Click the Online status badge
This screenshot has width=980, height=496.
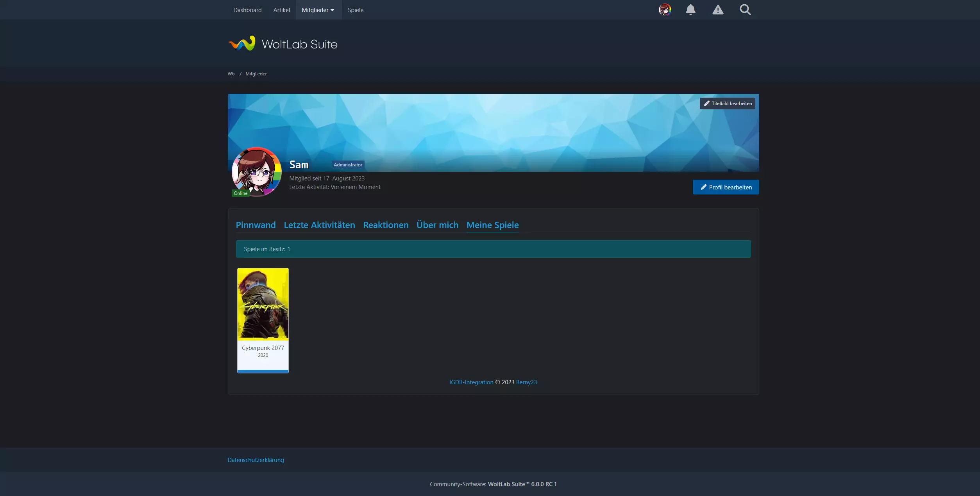[240, 193]
